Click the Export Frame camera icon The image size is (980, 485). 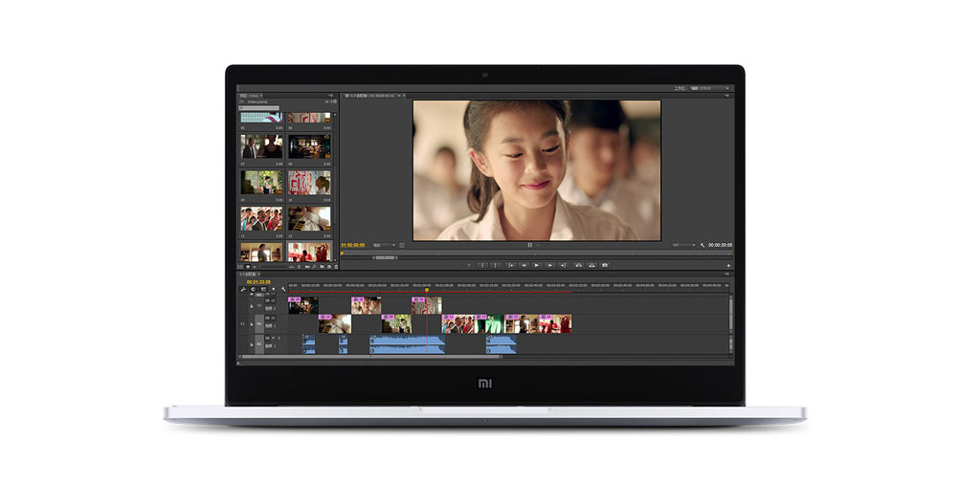tap(606, 265)
